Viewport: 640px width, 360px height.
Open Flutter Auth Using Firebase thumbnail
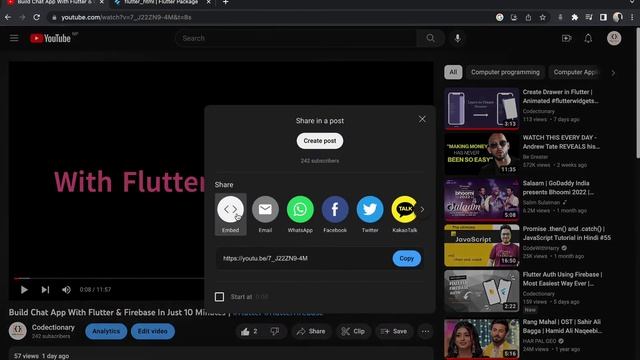pyautogui.click(x=482, y=291)
